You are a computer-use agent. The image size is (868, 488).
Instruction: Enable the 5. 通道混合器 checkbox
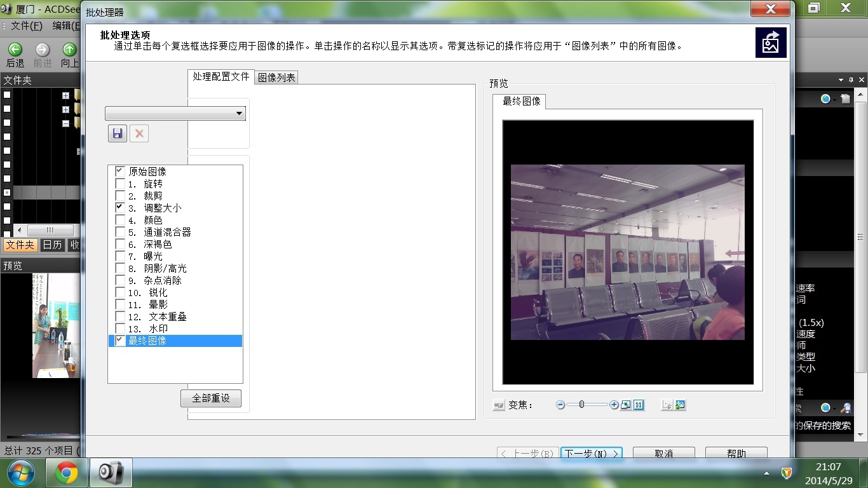click(x=120, y=231)
